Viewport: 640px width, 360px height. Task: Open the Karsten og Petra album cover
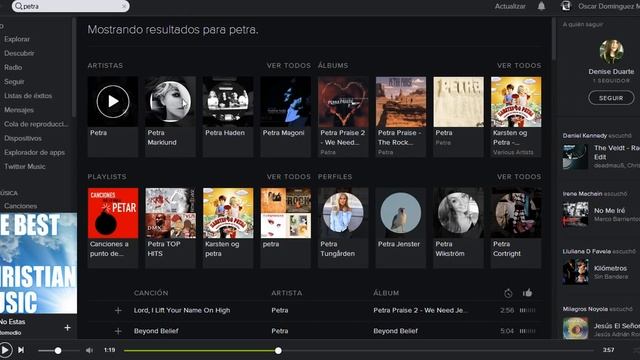tap(516, 102)
